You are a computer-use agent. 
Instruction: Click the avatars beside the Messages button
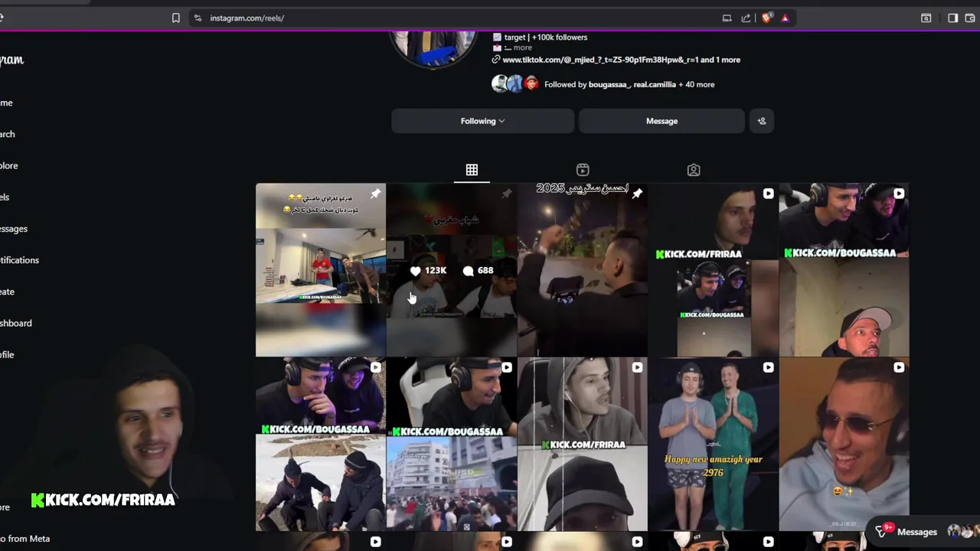(x=964, y=532)
